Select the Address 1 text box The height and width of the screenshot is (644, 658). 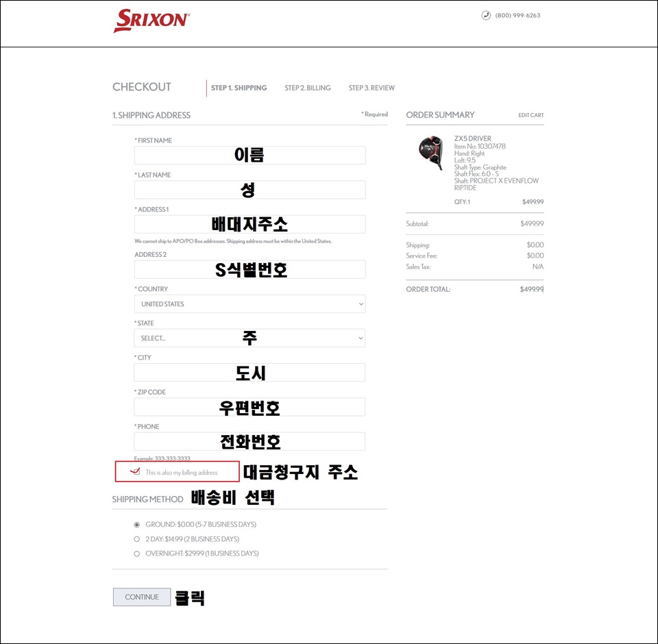coord(249,224)
